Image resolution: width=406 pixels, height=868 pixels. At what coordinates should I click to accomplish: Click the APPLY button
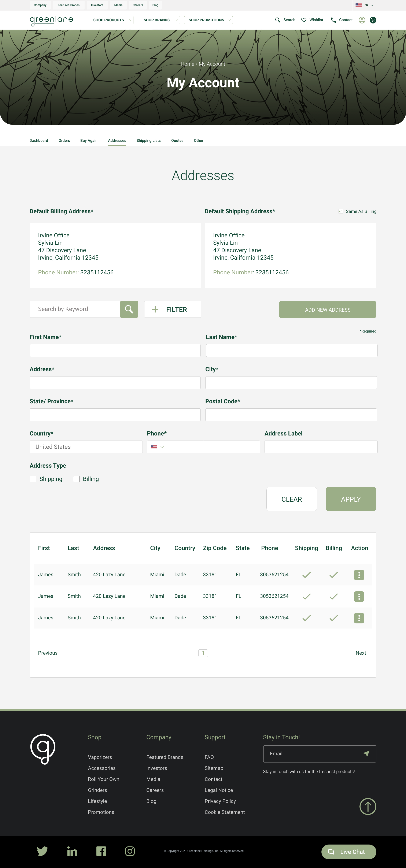click(351, 499)
